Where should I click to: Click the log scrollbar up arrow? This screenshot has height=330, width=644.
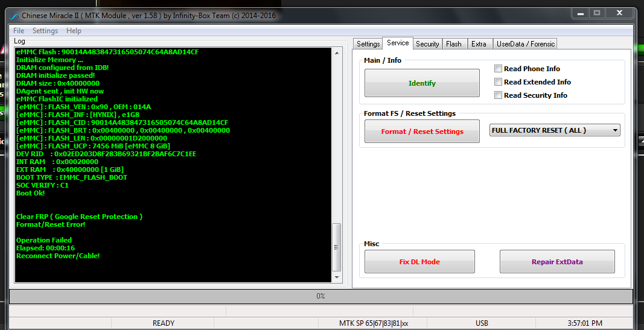337,53
